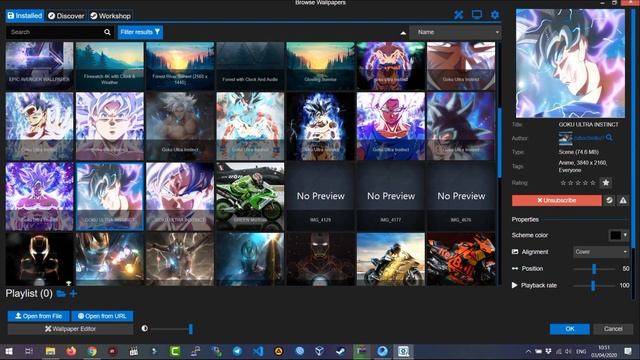The height and width of the screenshot is (360, 640).
Task: Select the EPIC AVENGER WALLPAPER thumbnail
Action: pyautogui.click(x=40, y=66)
